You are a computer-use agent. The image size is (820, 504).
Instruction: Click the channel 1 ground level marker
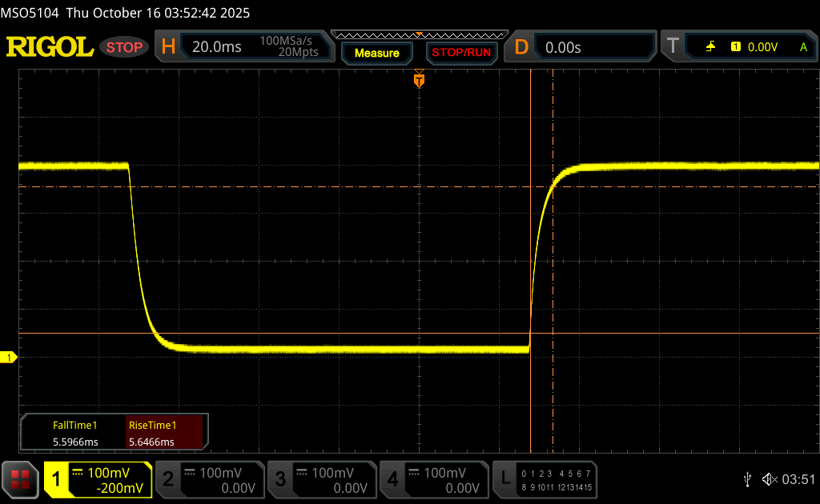(x=10, y=358)
